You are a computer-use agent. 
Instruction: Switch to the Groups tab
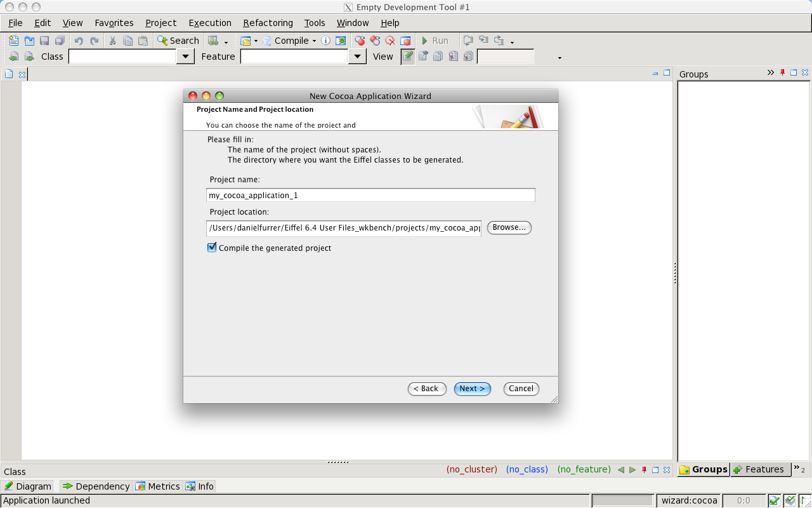[704, 469]
